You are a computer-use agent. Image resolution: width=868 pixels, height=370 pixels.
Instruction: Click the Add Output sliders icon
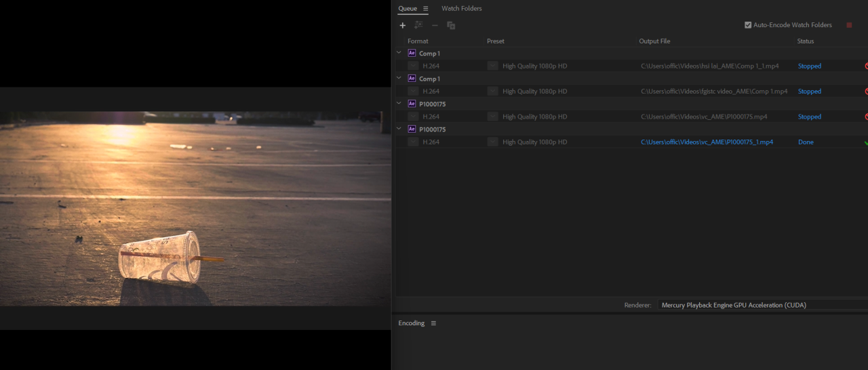pyautogui.click(x=418, y=25)
